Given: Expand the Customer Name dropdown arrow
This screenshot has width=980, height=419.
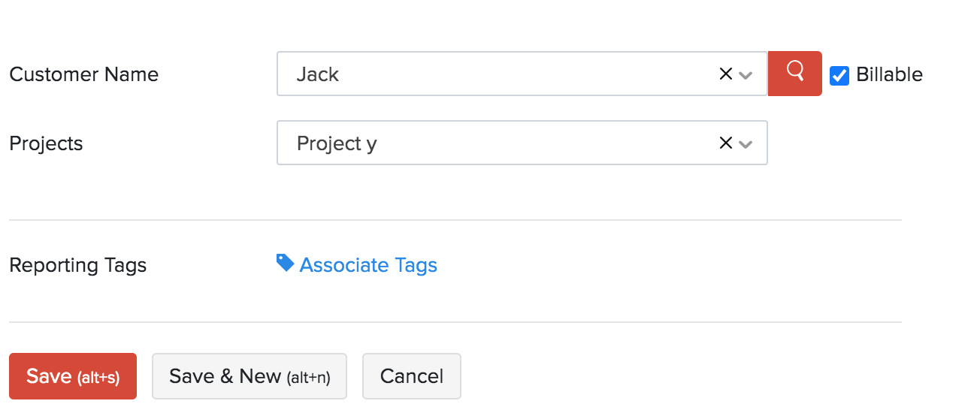Looking at the screenshot, I should 746,75.
